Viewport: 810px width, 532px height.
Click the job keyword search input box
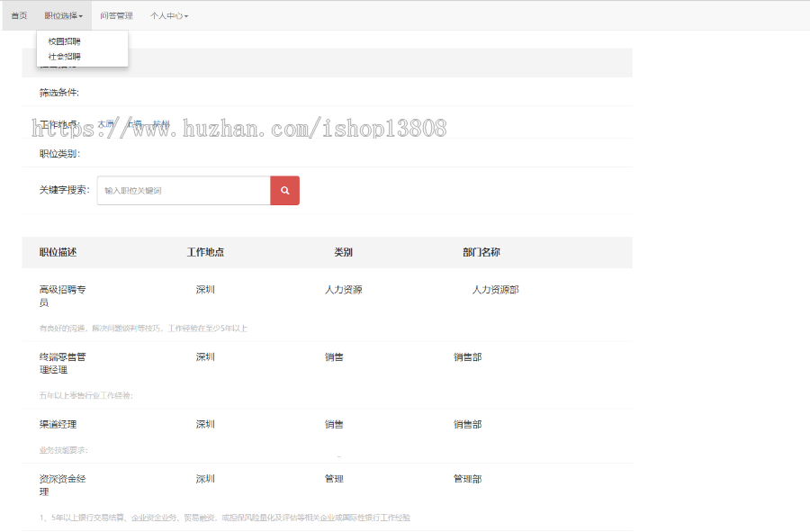(183, 190)
